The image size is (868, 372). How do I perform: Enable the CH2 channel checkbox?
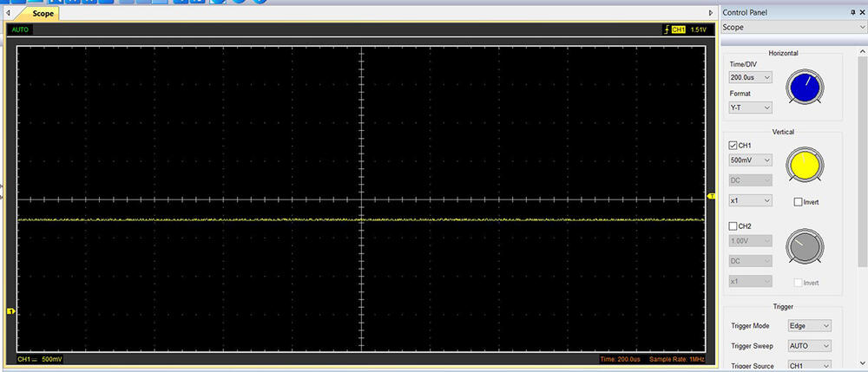point(733,226)
